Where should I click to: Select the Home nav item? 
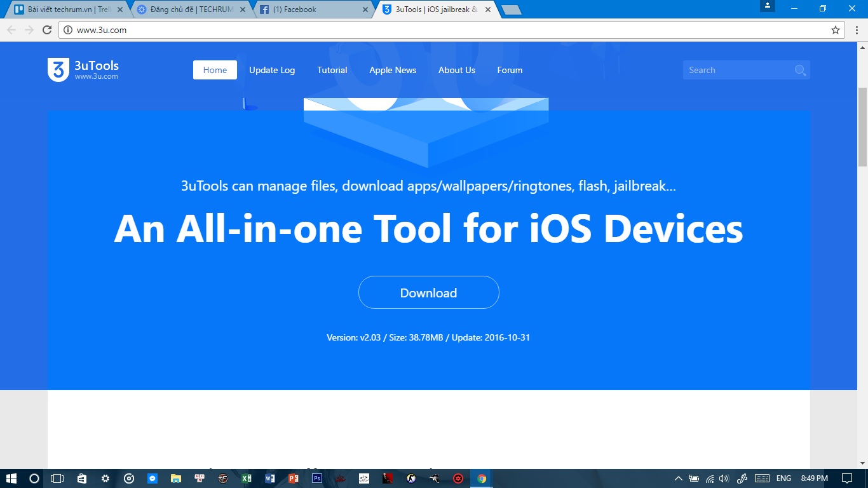coord(215,70)
